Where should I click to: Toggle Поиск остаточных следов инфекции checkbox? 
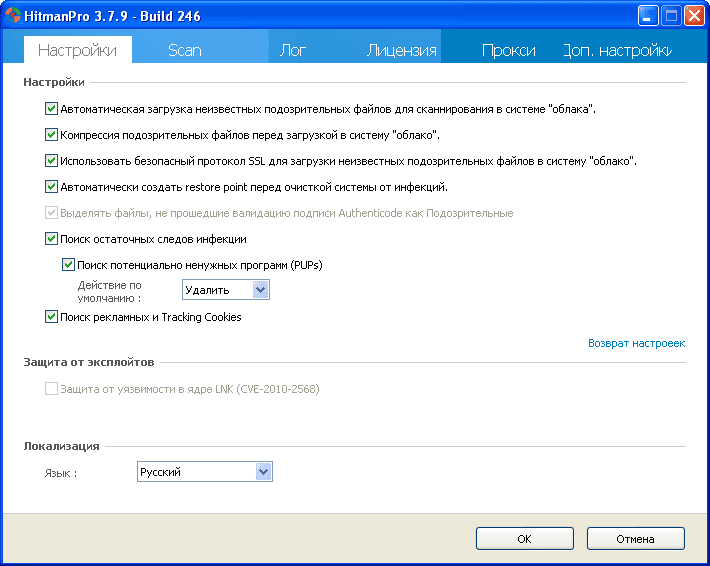pyautogui.click(x=51, y=239)
